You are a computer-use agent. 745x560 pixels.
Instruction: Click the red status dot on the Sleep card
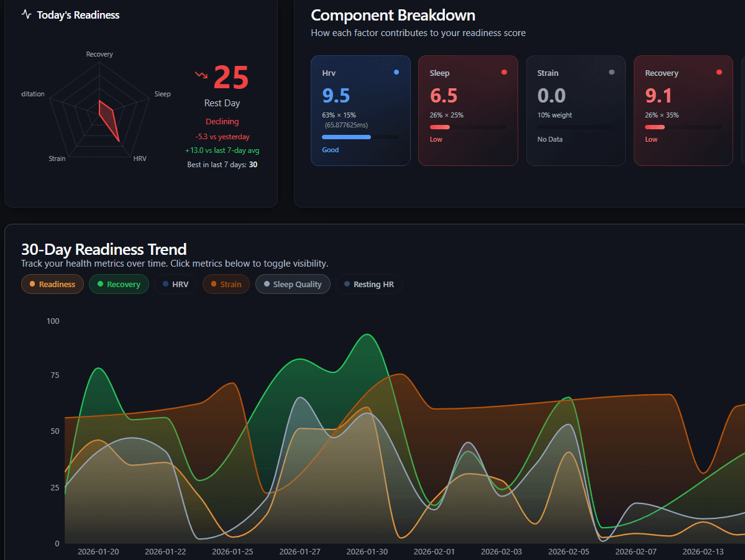click(x=503, y=72)
